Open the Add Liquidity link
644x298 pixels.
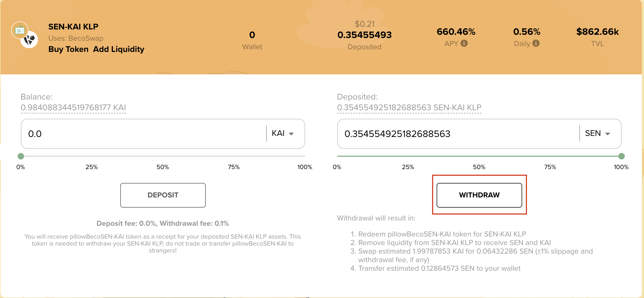119,49
